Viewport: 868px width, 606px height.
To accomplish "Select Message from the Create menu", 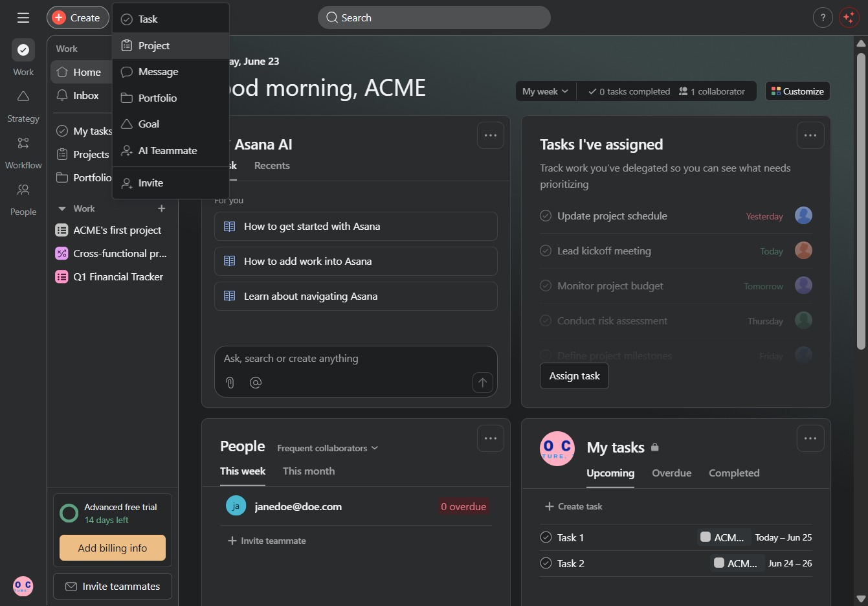I will (x=171, y=72).
